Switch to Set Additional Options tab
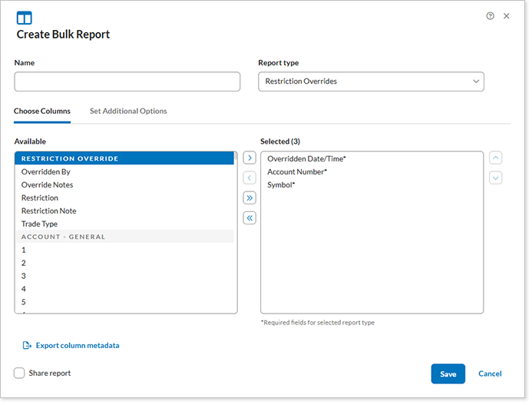The width and height of the screenshot is (532, 405). [128, 111]
